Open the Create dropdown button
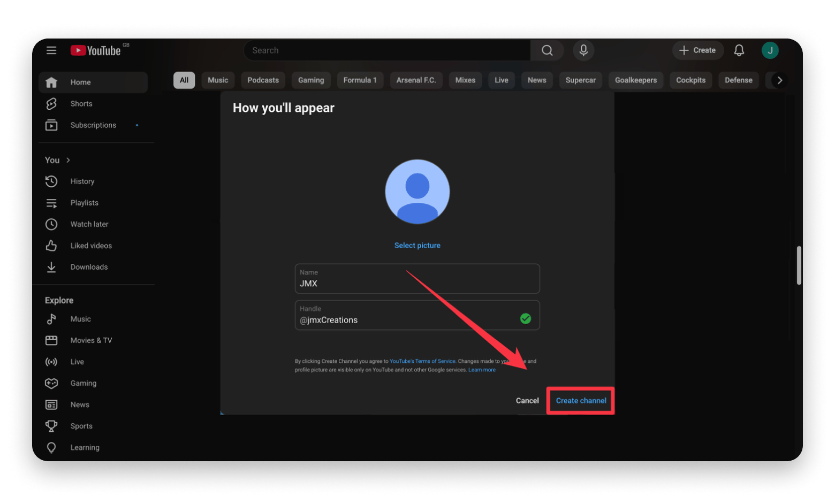 tap(697, 50)
